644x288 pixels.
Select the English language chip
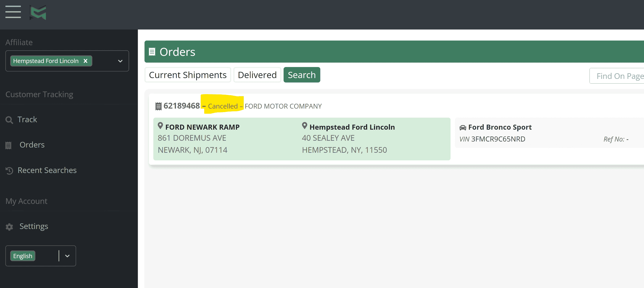pyautogui.click(x=23, y=256)
